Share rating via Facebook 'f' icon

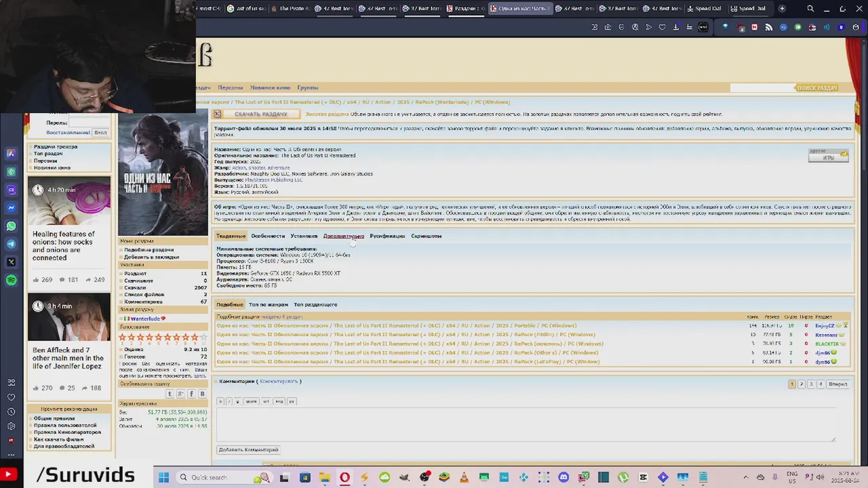point(191,394)
